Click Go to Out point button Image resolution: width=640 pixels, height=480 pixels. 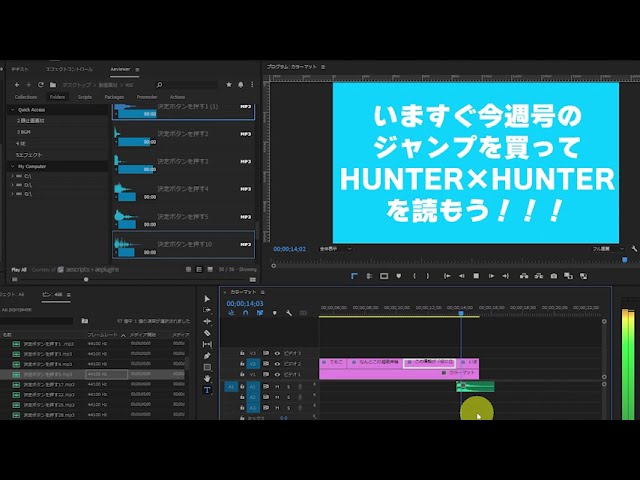coord(506,276)
